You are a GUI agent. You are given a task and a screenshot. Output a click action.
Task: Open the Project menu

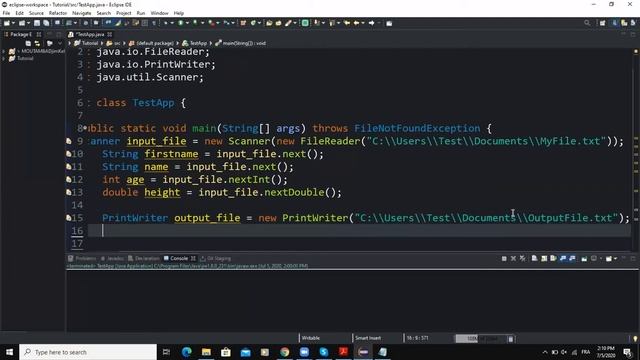[x=124, y=13]
